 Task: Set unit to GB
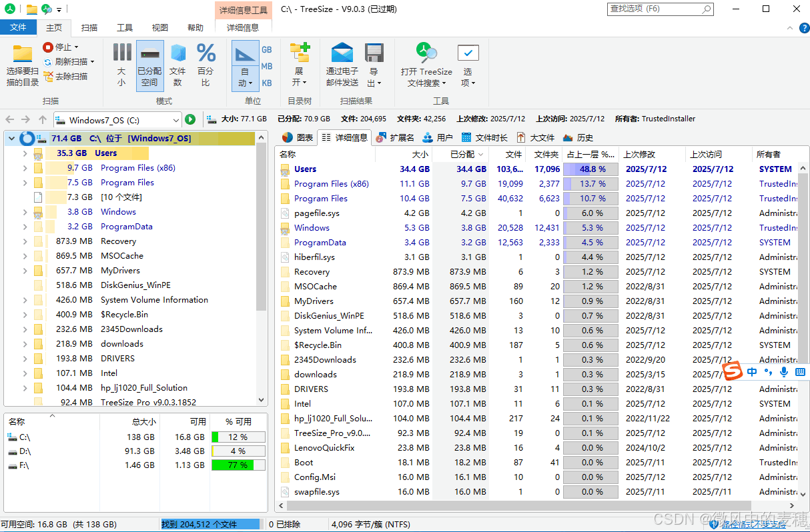[267, 50]
